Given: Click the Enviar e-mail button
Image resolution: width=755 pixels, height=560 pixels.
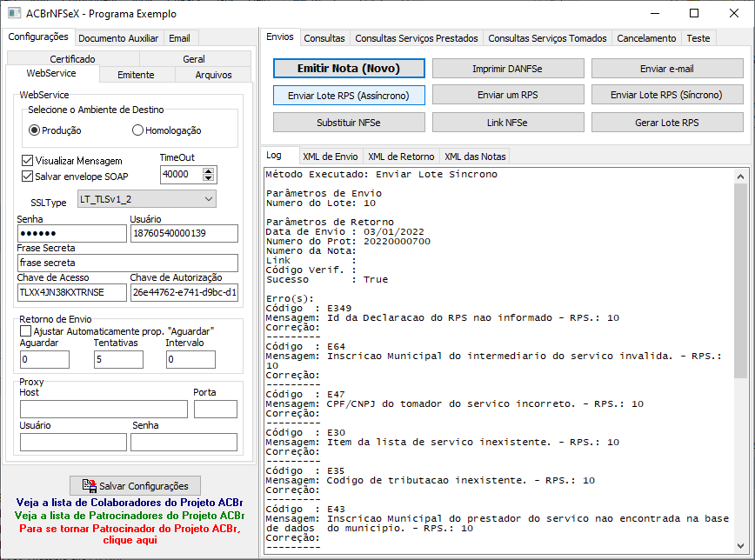Looking at the screenshot, I should click(x=667, y=69).
